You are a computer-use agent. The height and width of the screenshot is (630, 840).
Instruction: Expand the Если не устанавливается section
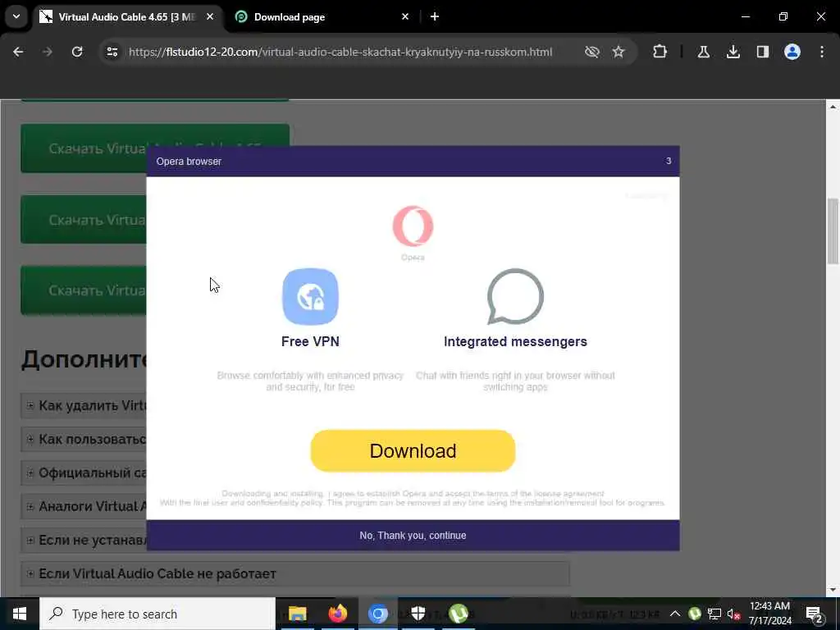[84, 540]
